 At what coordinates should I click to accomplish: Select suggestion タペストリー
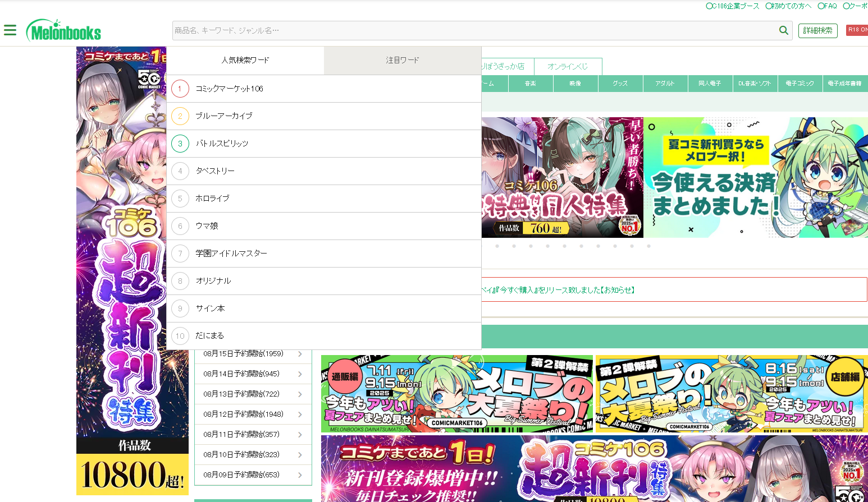[324, 171]
